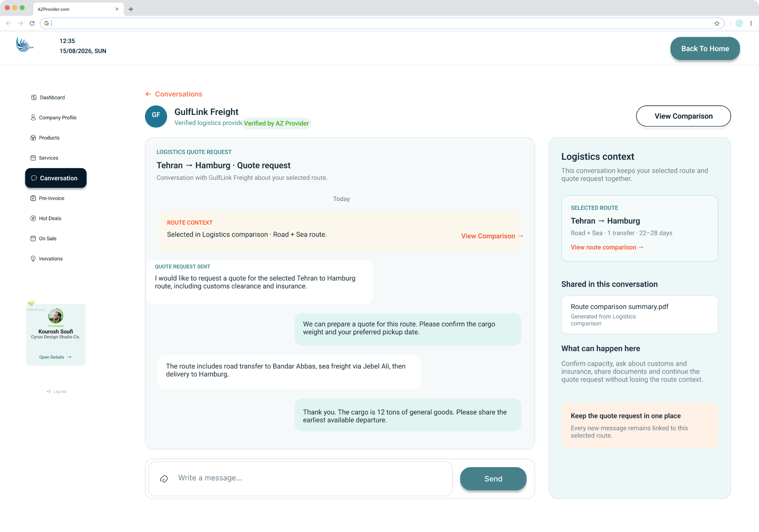Click the message about Bandar Abbas route
The height and width of the screenshot is (532, 759).
[289, 372]
